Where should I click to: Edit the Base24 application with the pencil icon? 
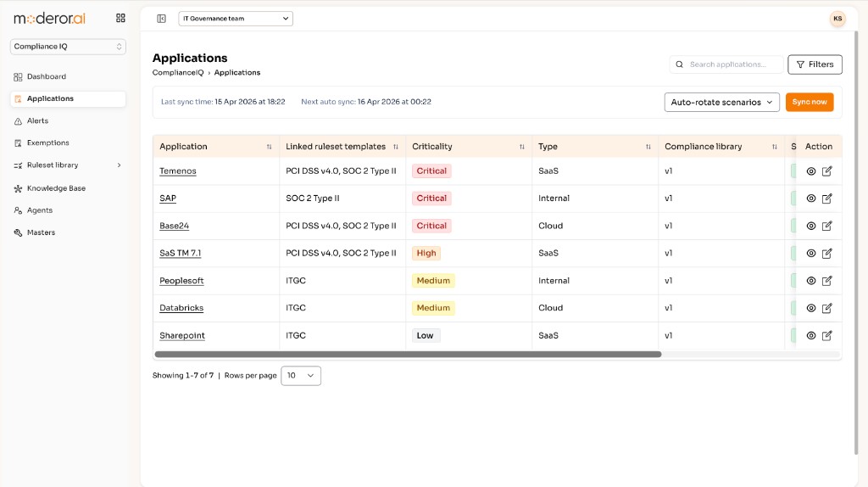coord(827,226)
